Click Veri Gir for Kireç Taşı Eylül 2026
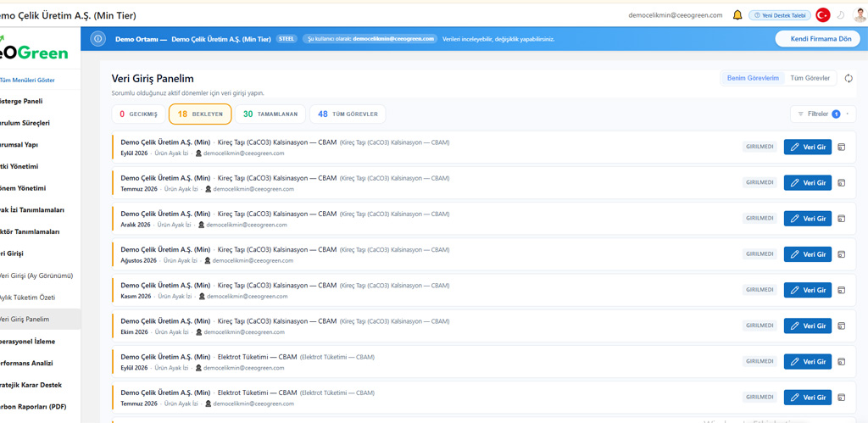Viewport: 868px width, 423px height. (x=808, y=147)
